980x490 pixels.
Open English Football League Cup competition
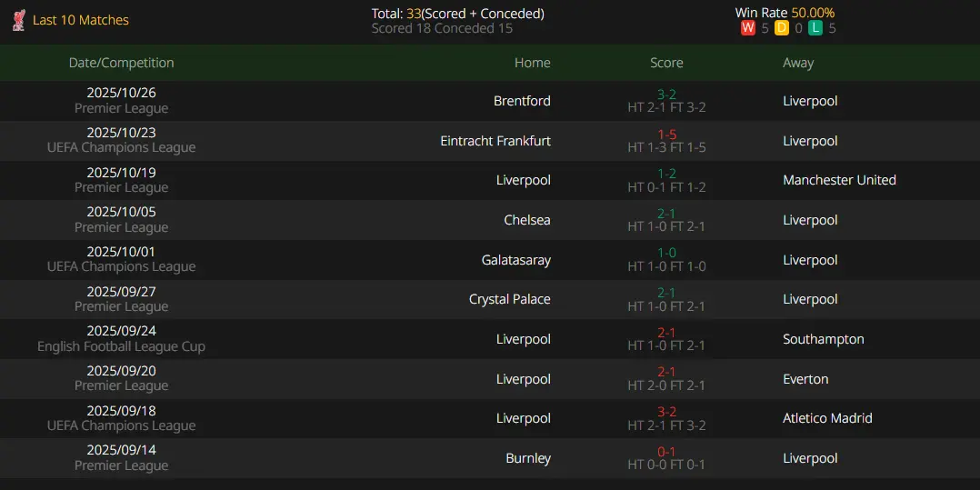click(x=121, y=346)
